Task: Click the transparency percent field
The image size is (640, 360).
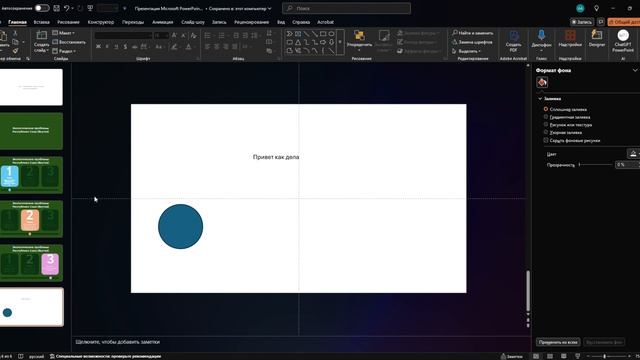Action: pos(626,164)
